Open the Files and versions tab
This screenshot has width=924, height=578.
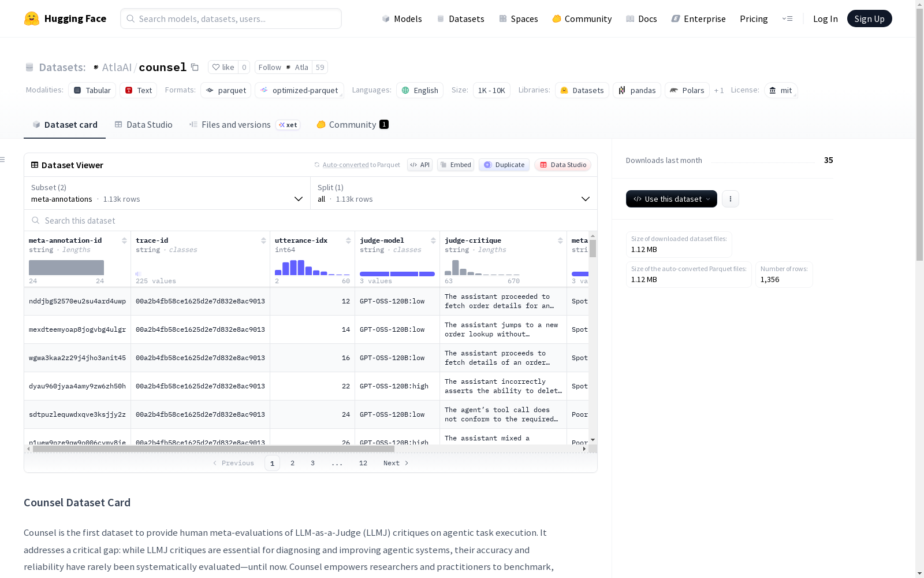click(244, 124)
